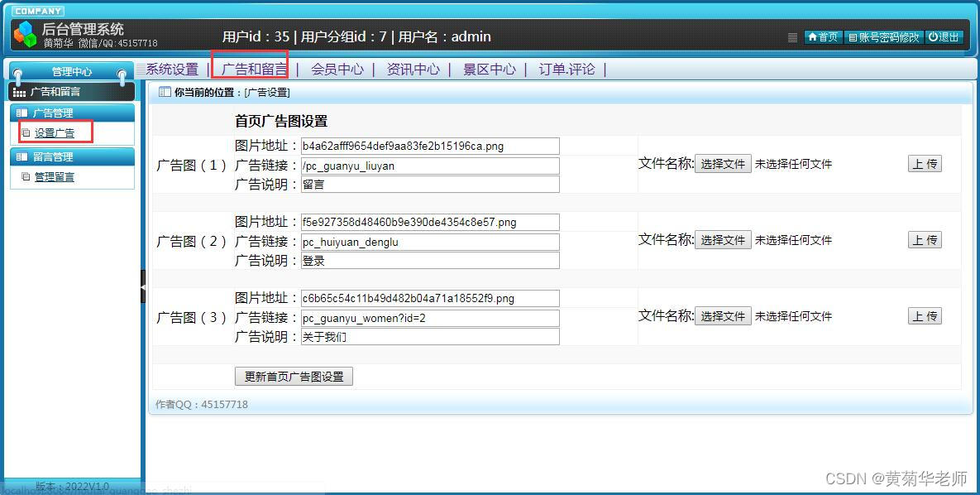Click 选择文件 for 广告图 2
Viewport: 980px width, 495px height.
click(x=723, y=240)
